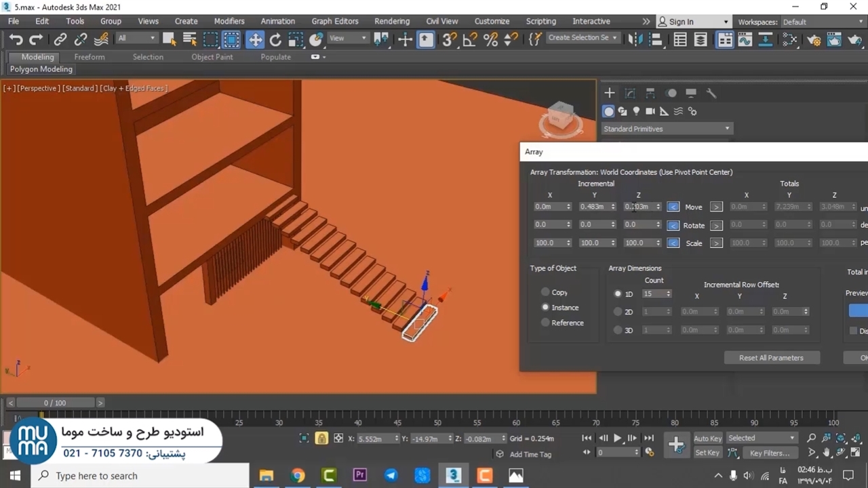Select the Copy object type option
Screen dimensions: 868x488
pyautogui.click(x=545, y=292)
